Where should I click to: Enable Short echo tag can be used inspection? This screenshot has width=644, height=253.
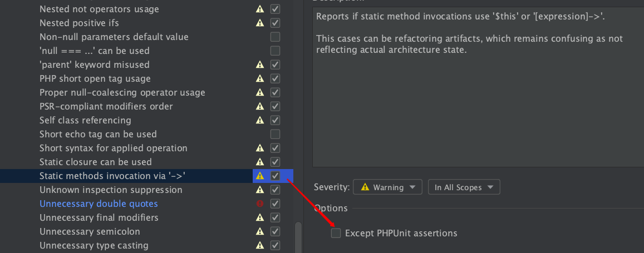coord(275,134)
